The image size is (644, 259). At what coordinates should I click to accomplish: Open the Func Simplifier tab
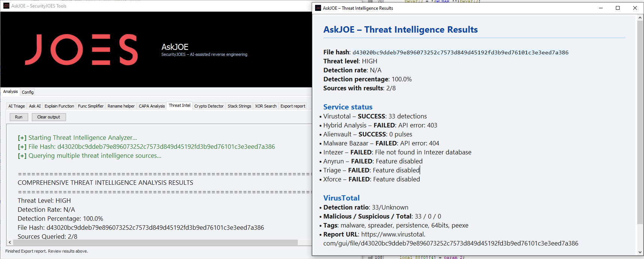91,106
